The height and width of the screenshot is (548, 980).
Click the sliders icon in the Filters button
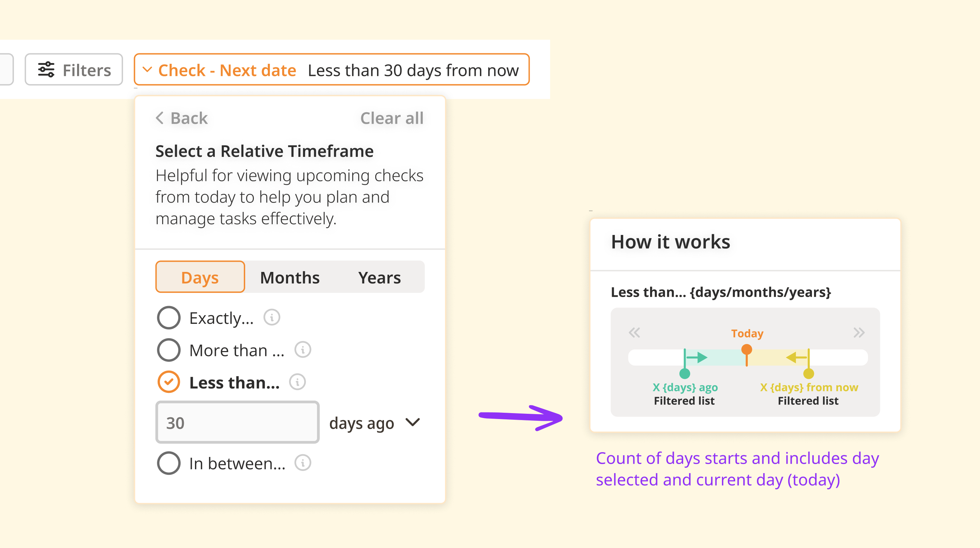click(46, 70)
